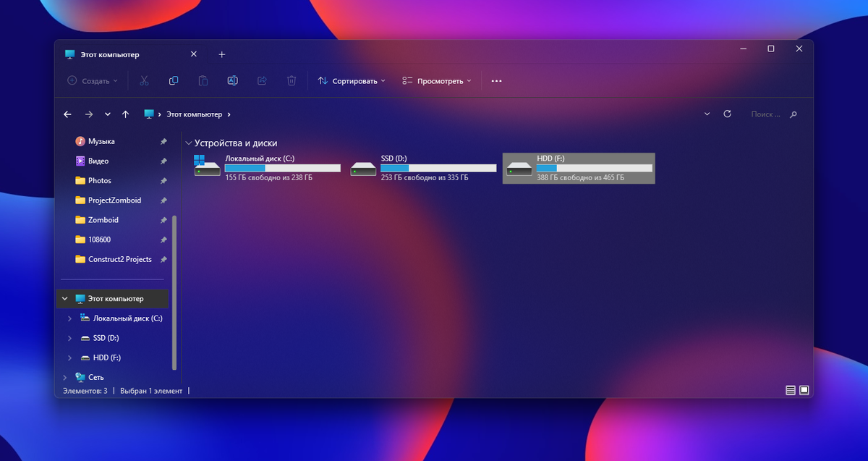Switch to details list view icon
Screen dimensions: 868x461
coord(791,391)
